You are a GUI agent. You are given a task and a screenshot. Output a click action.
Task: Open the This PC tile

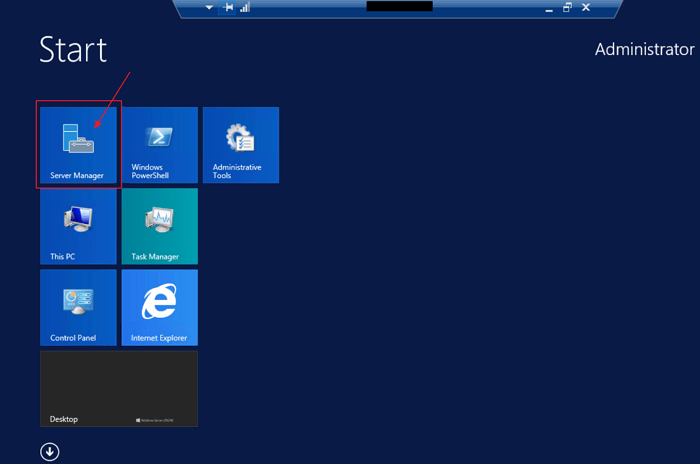pos(78,226)
